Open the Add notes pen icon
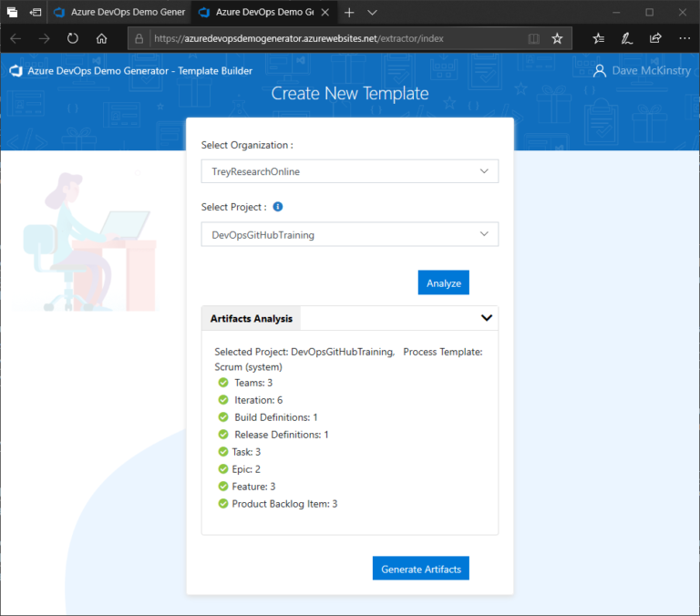 [627, 38]
